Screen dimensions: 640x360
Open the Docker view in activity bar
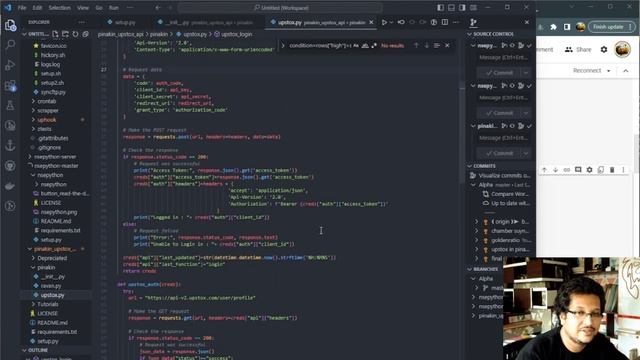pyautogui.click(x=10, y=186)
